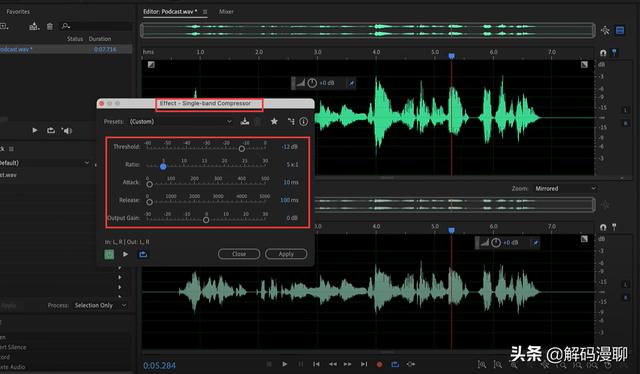
Task: Click the Fast Forward transport button
Action: 348,364
